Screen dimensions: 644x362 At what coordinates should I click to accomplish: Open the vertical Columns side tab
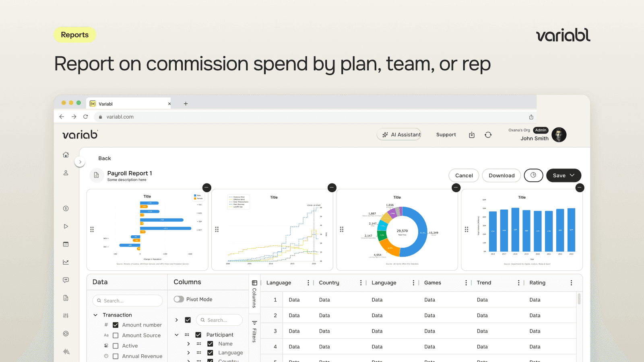[254, 294]
